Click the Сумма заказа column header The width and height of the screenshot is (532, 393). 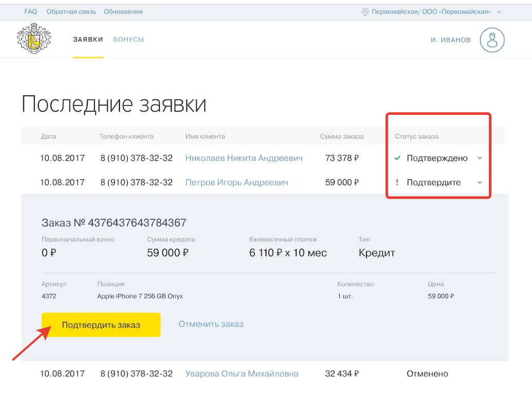(x=342, y=136)
